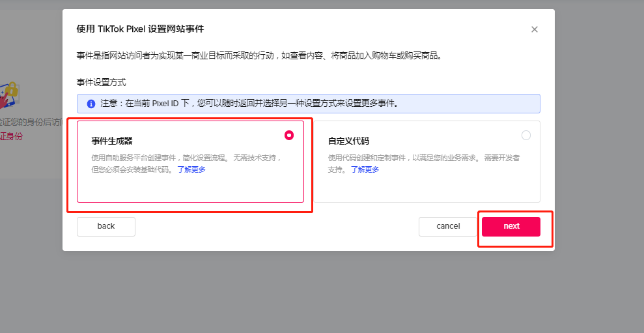This screenshot has height=333, width=644.
Task: Click the lock illustration in background page
Action: point(10,94)
